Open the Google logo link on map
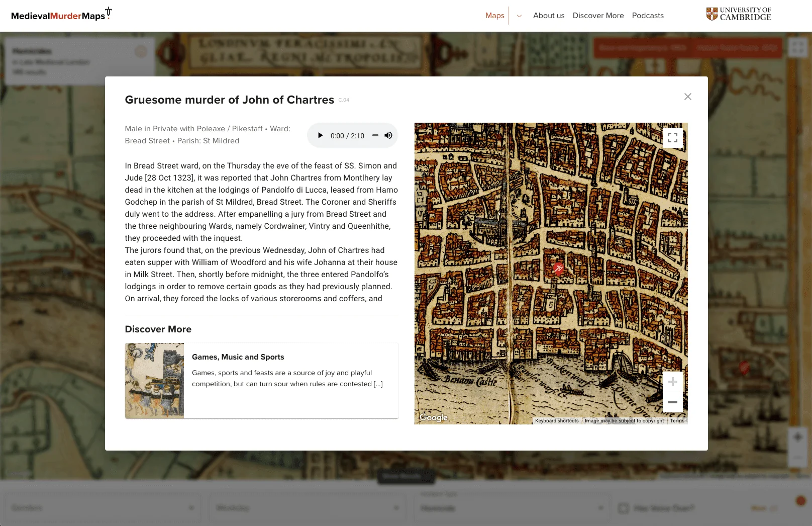The height and width of the screenshot is (526, 812). pos(434,417)
